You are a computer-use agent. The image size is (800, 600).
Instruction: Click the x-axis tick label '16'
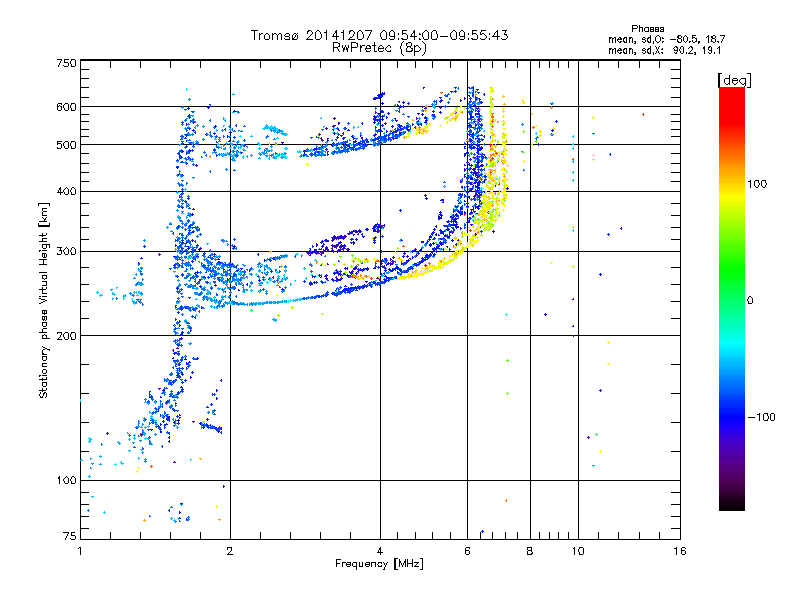(x=680, y=551)
